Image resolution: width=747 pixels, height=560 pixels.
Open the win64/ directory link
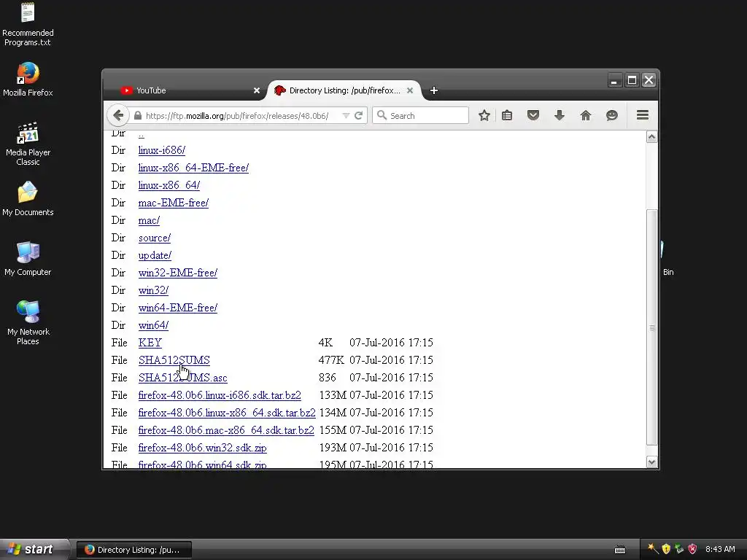point(153,326)
